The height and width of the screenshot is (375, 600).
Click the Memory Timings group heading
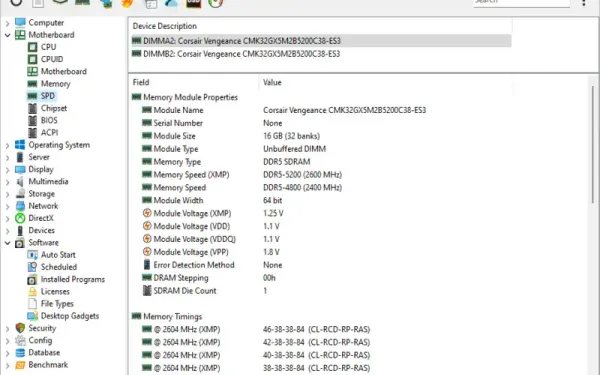click(x=173, y=316)
